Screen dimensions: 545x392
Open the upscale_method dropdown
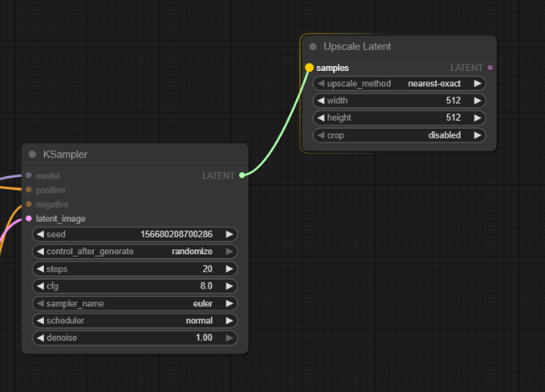[x=399, y=84]
